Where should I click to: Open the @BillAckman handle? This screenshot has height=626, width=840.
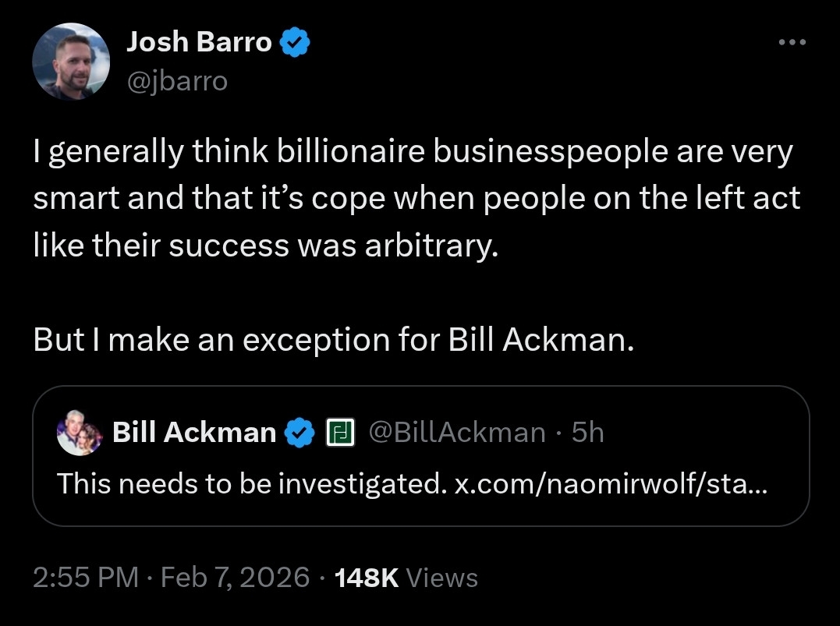(x=456, y=432)
